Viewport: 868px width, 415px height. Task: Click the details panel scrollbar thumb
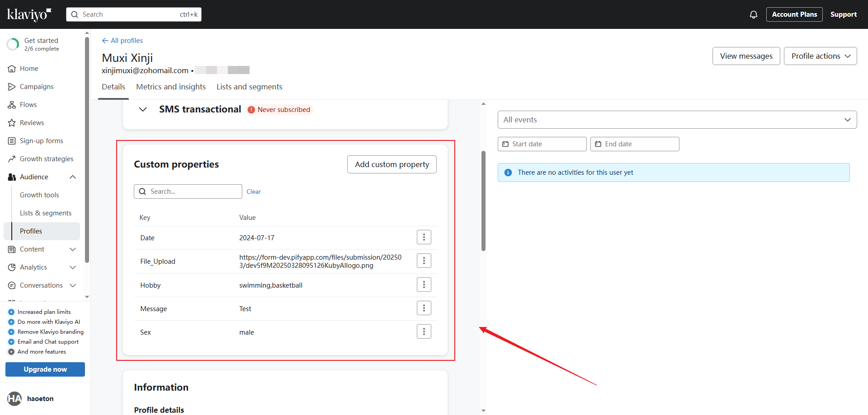483,201
